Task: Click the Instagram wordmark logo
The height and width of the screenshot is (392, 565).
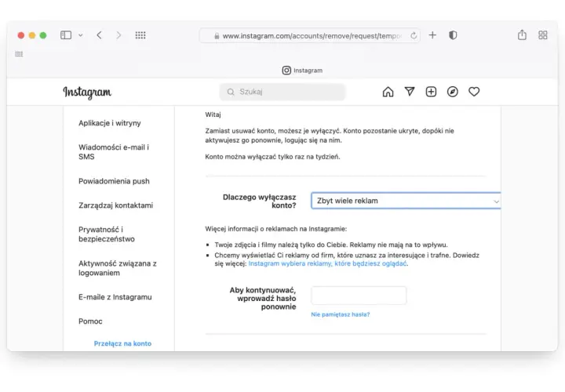Action: click(87, 93)
